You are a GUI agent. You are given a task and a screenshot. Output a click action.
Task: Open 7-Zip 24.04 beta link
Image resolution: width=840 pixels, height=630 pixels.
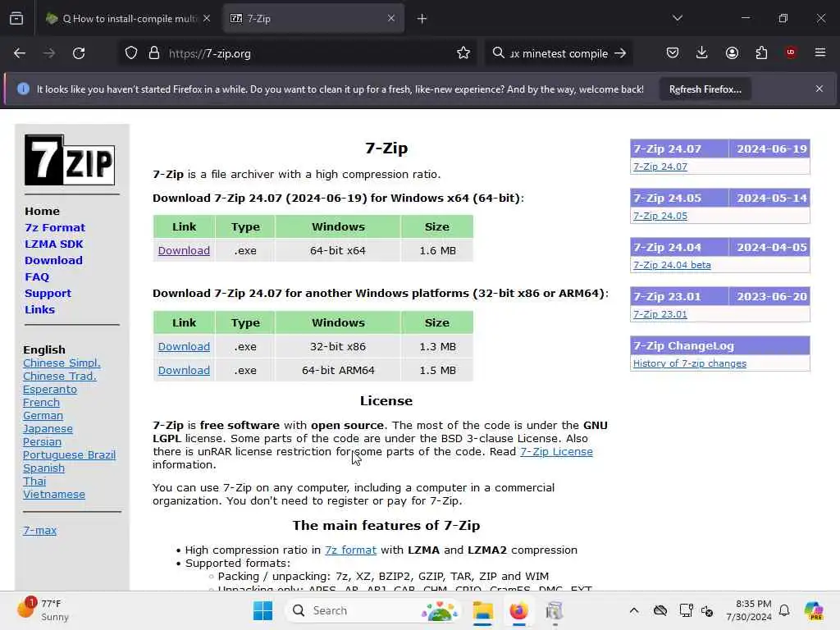tap(672, 265)
